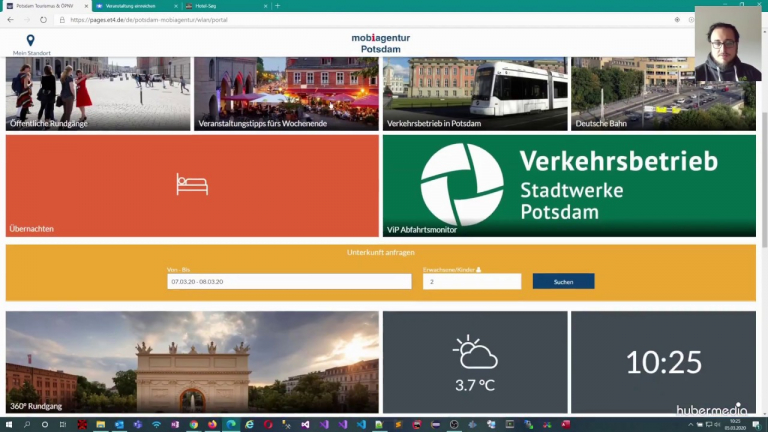
Task: Open Eclipse from taskbar
Action: [x=435, y=425]
